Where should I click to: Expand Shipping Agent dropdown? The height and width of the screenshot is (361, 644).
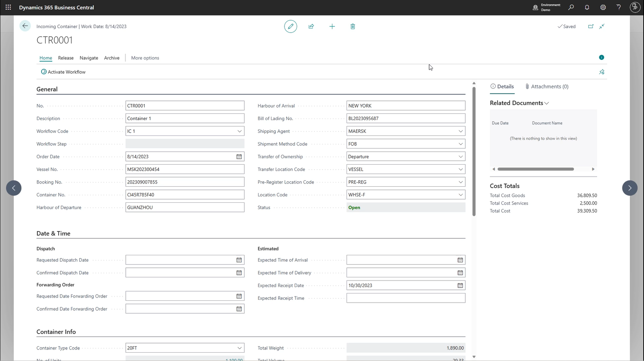[x=461, y=131]
